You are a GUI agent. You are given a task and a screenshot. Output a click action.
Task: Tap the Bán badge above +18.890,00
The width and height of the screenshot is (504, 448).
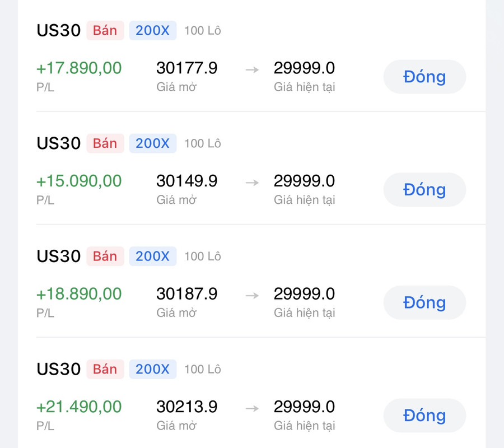(x=105, y=256)
